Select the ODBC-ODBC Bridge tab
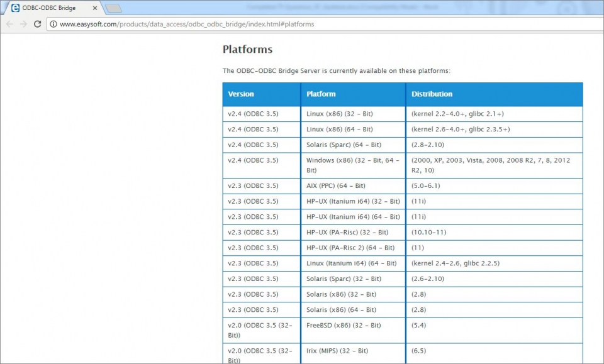Screen dimensions: 604x364 coord(50,8)
